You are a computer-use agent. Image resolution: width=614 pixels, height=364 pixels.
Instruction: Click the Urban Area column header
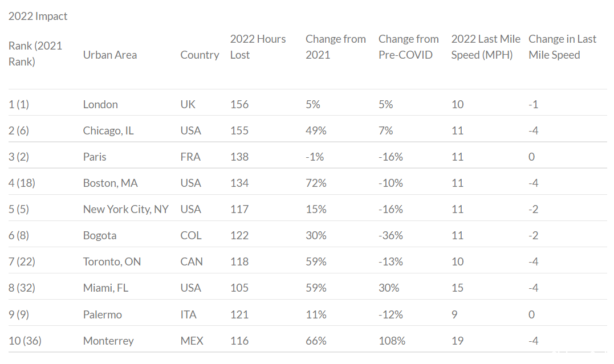(109, 55)
